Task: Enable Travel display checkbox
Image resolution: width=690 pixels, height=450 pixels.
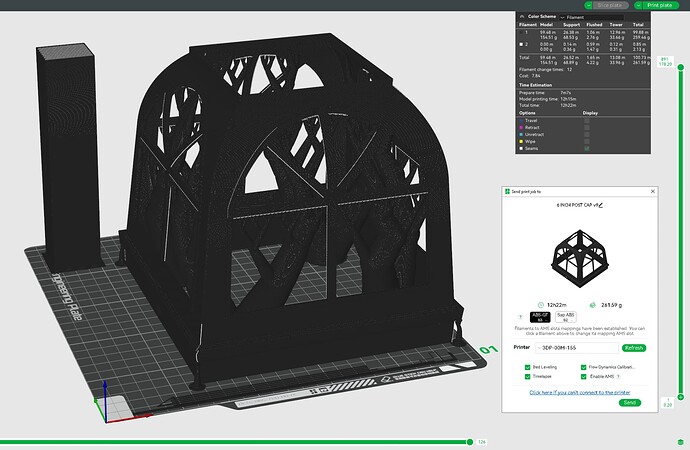Action: [587, 121]
